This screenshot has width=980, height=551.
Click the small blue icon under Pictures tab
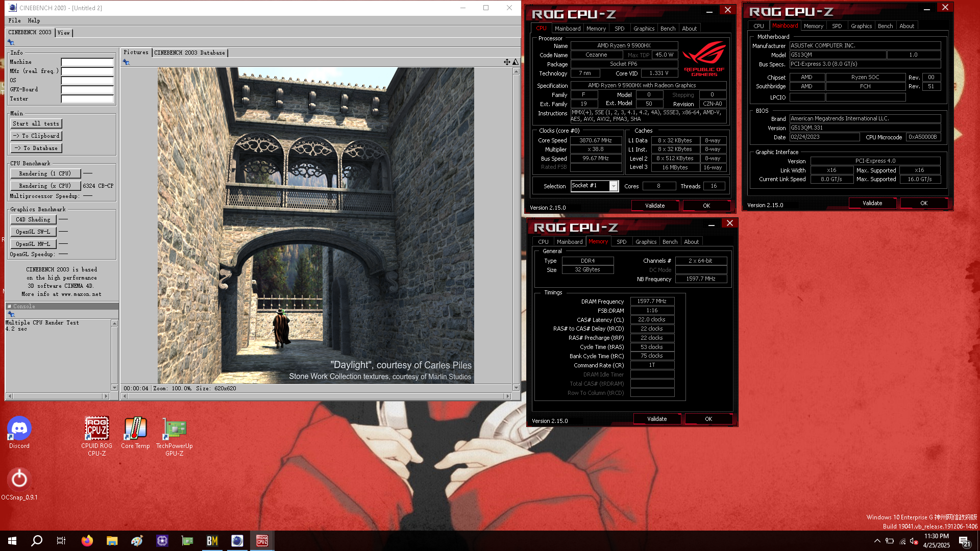(x=126, y=62)
